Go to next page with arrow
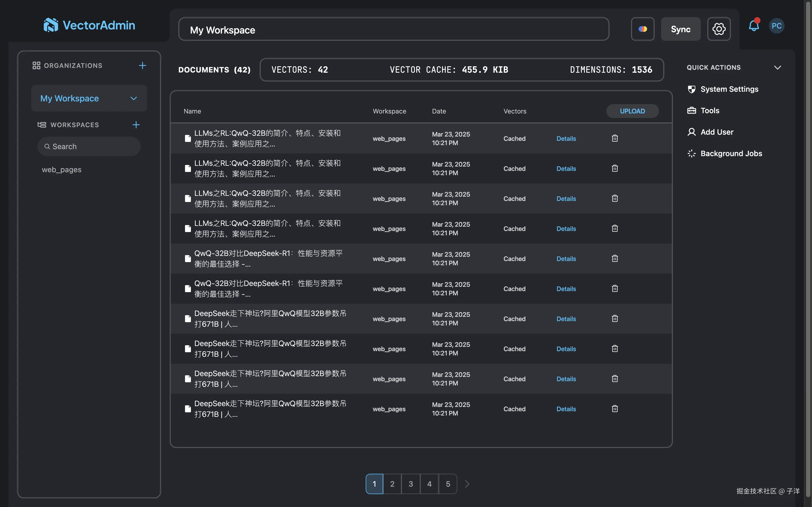The height and width of the screenshot is (507, 812). pos(467,483)
